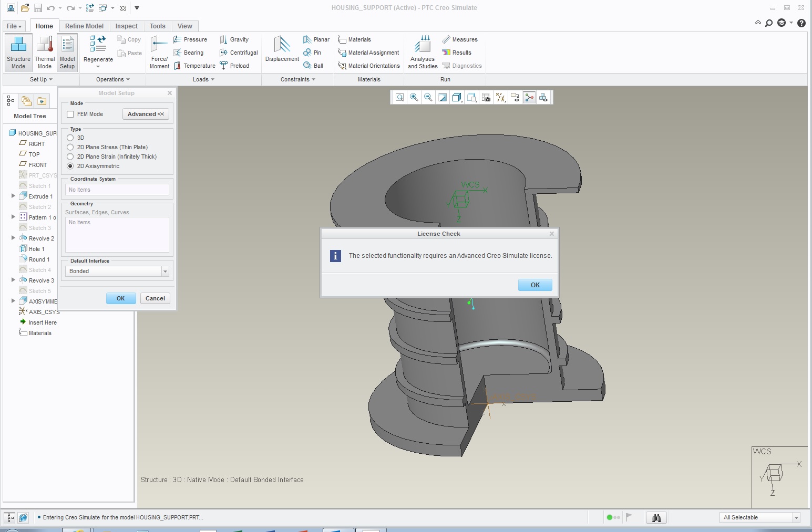Open the search binoculars in status bar

(656, 517)
